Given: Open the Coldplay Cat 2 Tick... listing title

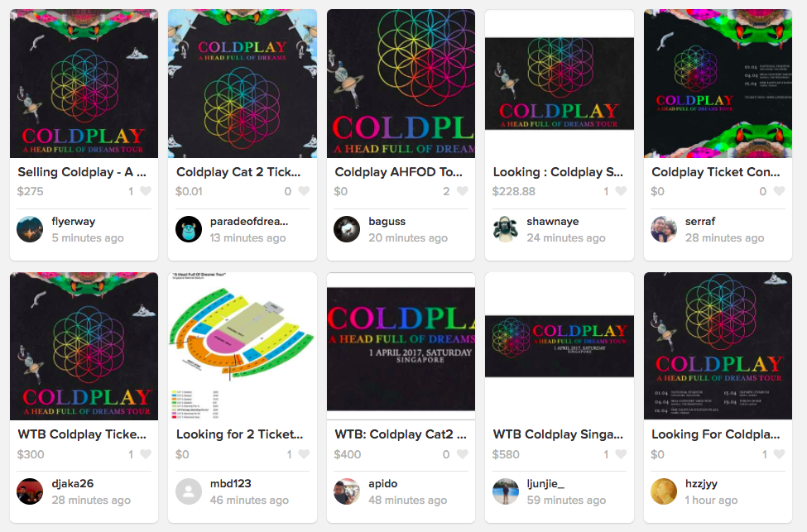Looking at the screenshot, I should 238,172.
